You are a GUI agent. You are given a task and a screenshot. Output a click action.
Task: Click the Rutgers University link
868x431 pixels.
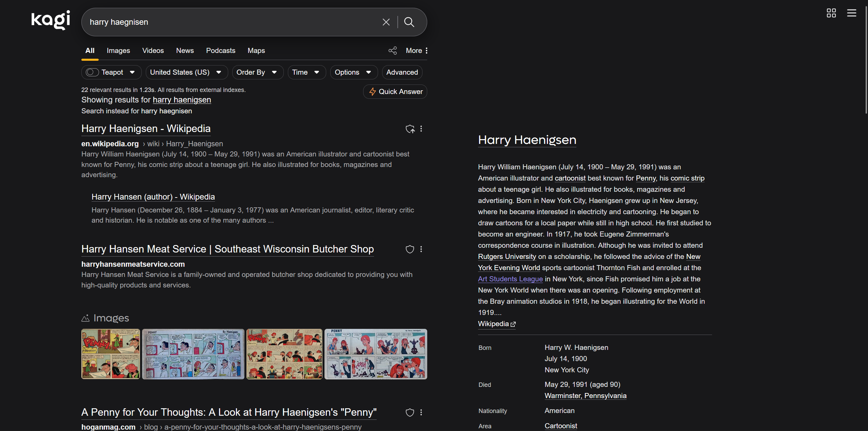click(507, 257)
